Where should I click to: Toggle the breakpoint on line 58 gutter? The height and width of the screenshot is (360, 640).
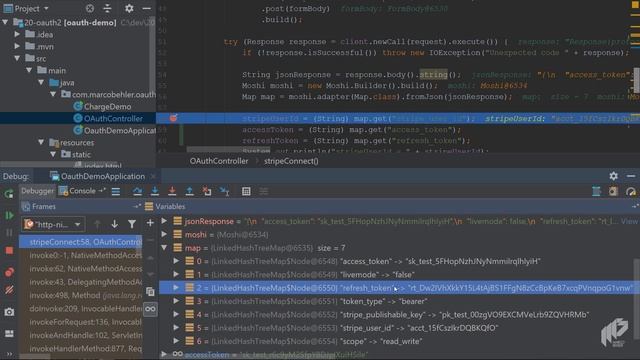pyautogui.click(x=173, y=118)
